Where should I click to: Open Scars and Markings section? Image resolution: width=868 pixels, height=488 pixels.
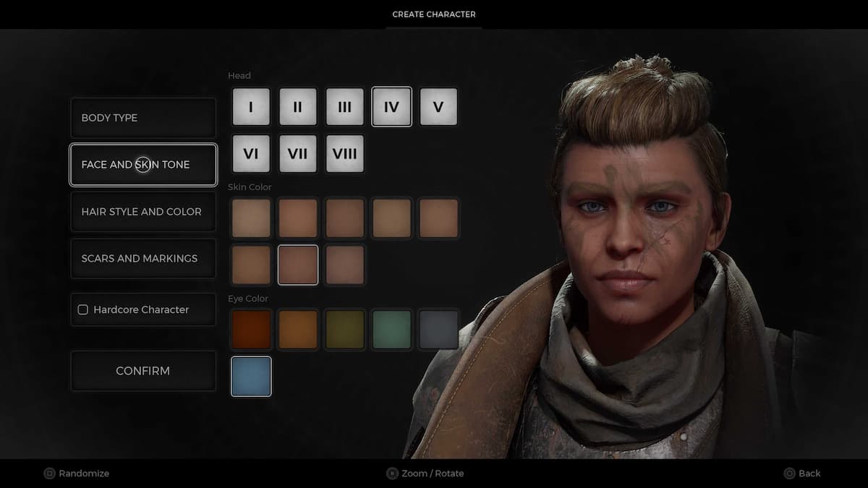(143, 259)
